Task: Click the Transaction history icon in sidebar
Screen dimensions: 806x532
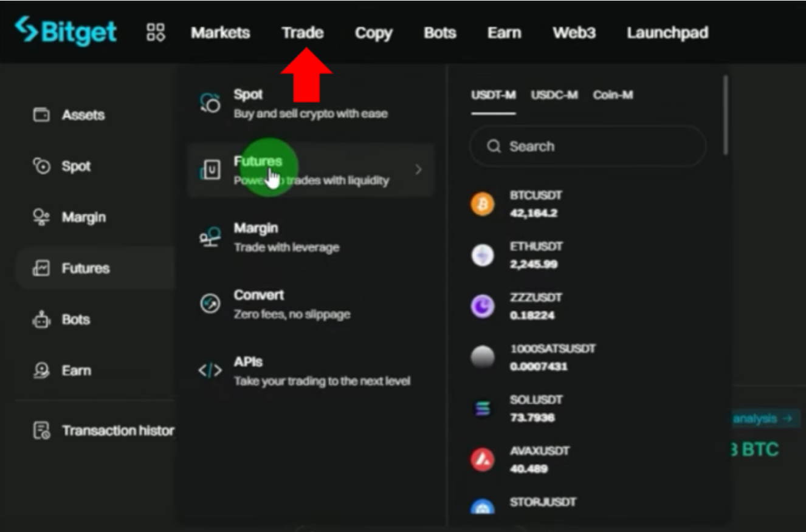Action: (x=41, y=431)
